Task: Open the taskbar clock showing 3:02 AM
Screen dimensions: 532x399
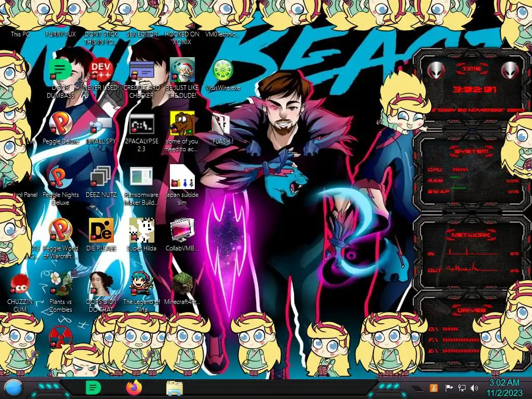Action: coord(504,388)
